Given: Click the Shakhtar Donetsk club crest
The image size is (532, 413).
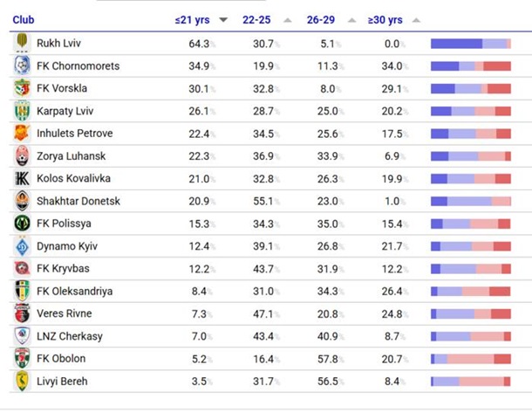Looking at the screenshot, I should [x=22, y=201].
